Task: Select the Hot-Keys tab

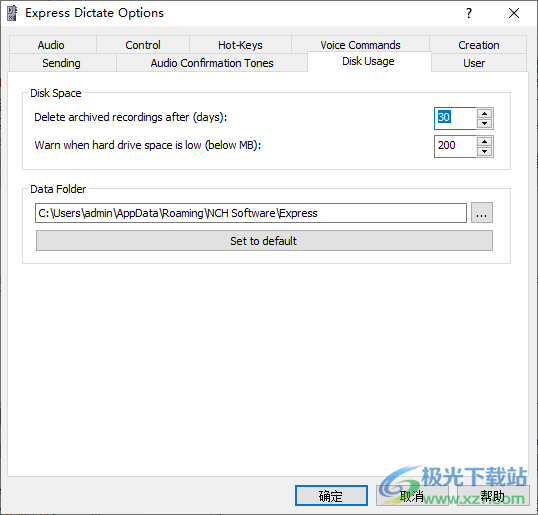Action: (240, 45)
